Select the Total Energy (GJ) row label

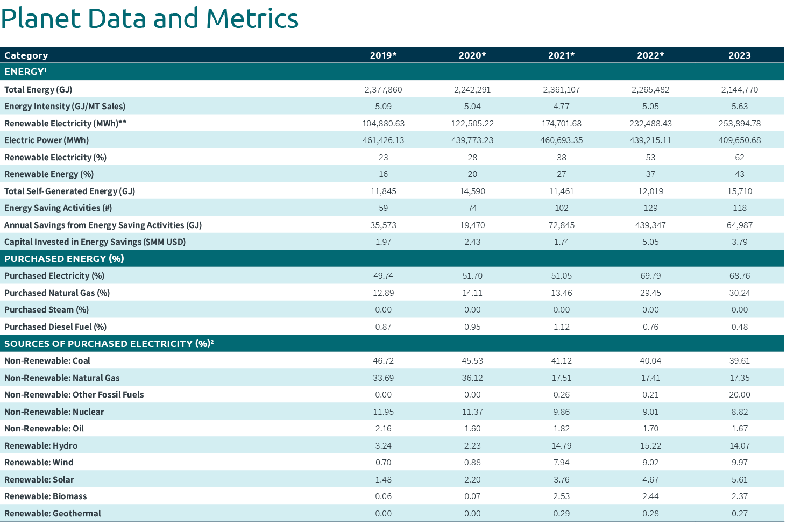tap(38, 89)
